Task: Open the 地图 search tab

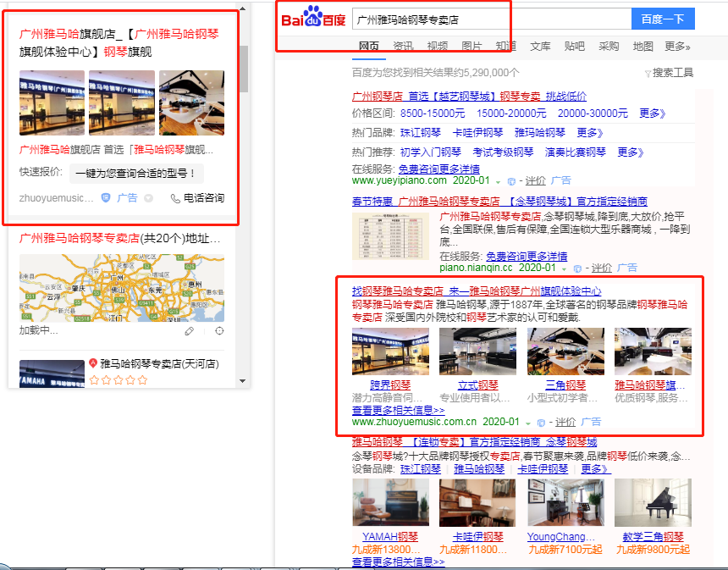Action: 643,47
